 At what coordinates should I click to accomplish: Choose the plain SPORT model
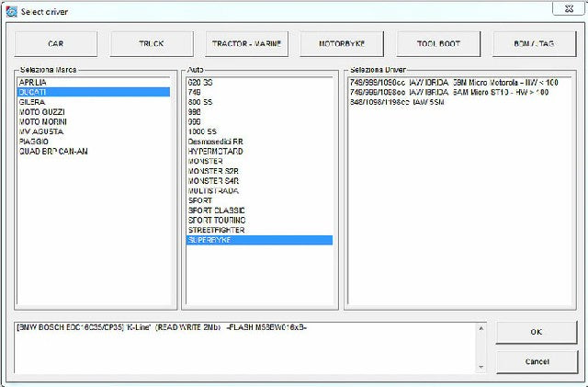point(259,200)
